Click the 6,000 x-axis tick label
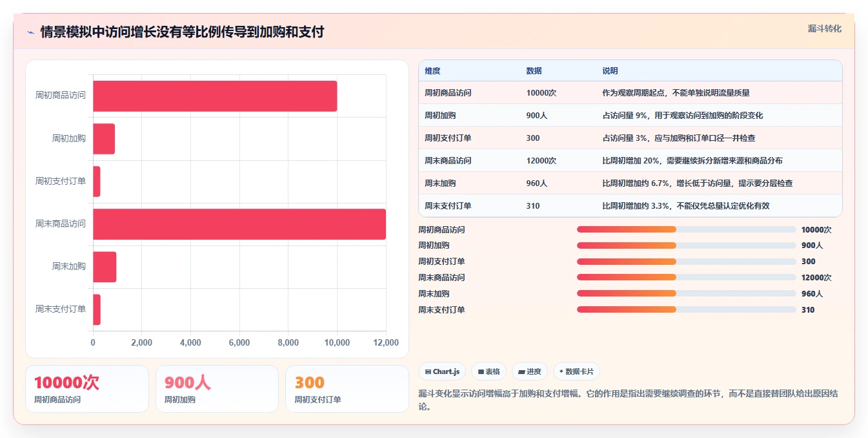 click(239, 343)
